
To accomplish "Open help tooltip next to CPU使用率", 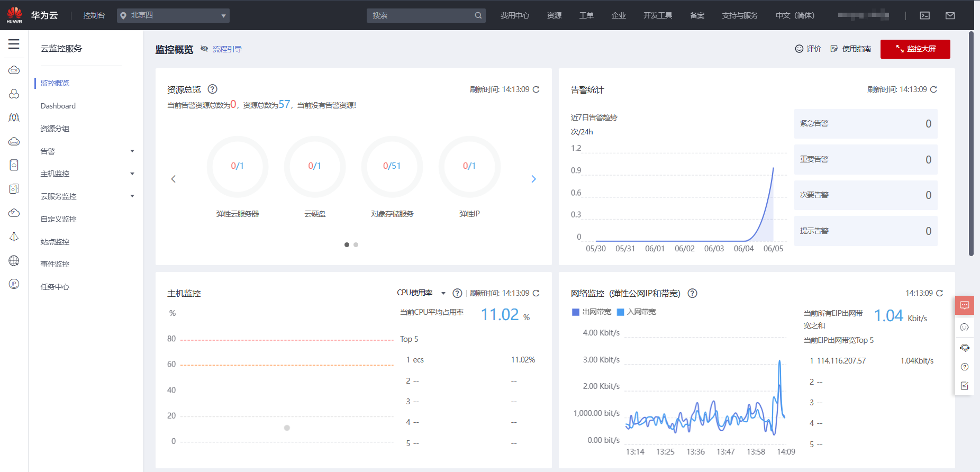I will click(458, 293).
